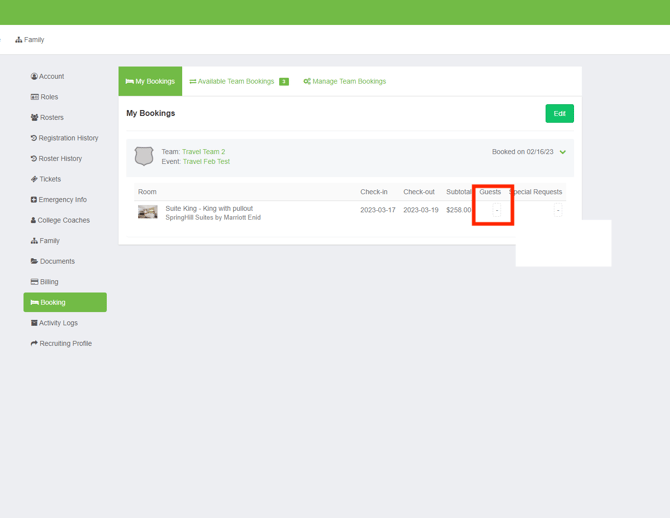670x518 pixels.
Task: Open the Tickets section
Action: point(47,179)
